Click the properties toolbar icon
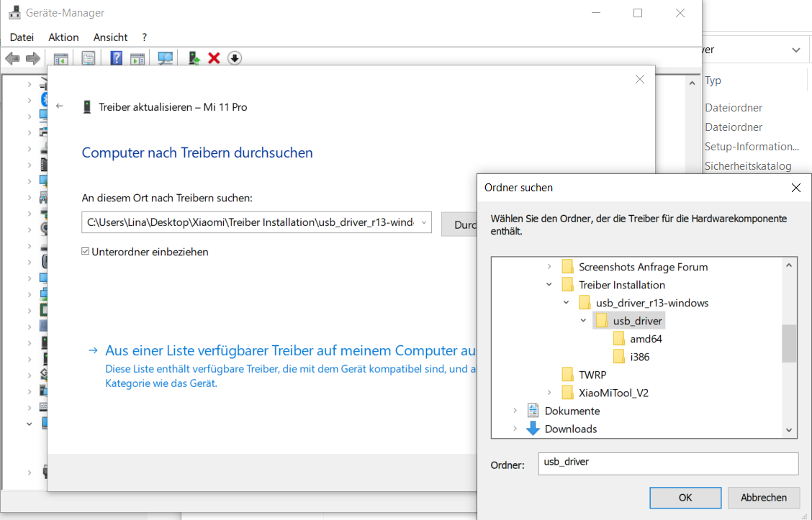 pyautogui.click(x=89, y=58)
